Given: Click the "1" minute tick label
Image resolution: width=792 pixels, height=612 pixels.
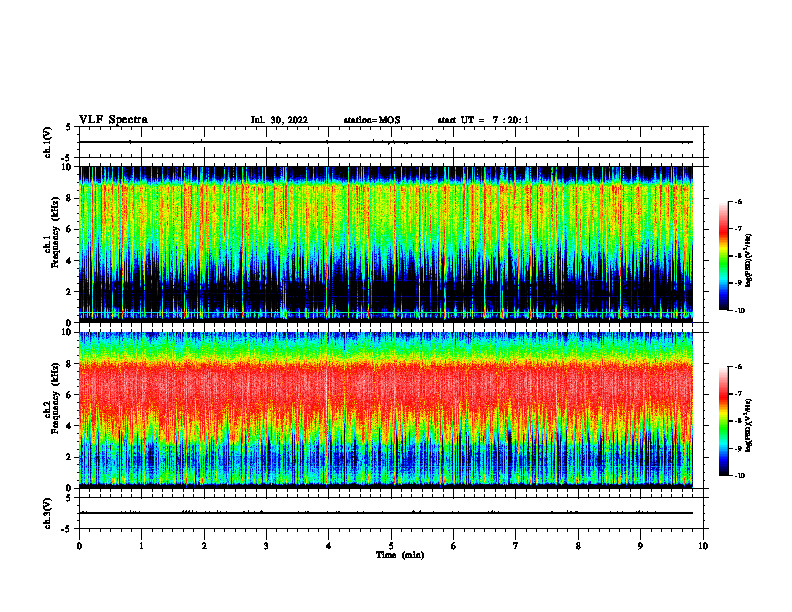Looking at the screenshot, I should point(141,546).
